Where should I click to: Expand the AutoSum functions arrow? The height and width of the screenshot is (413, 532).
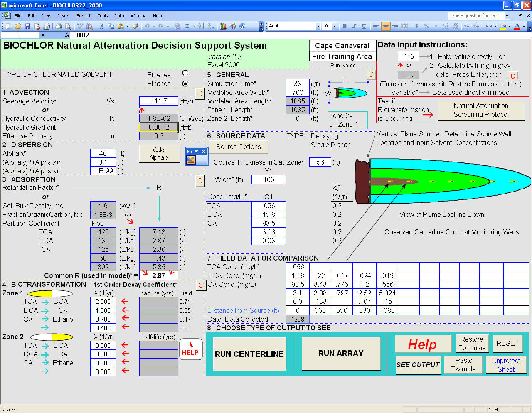[194, 26]
